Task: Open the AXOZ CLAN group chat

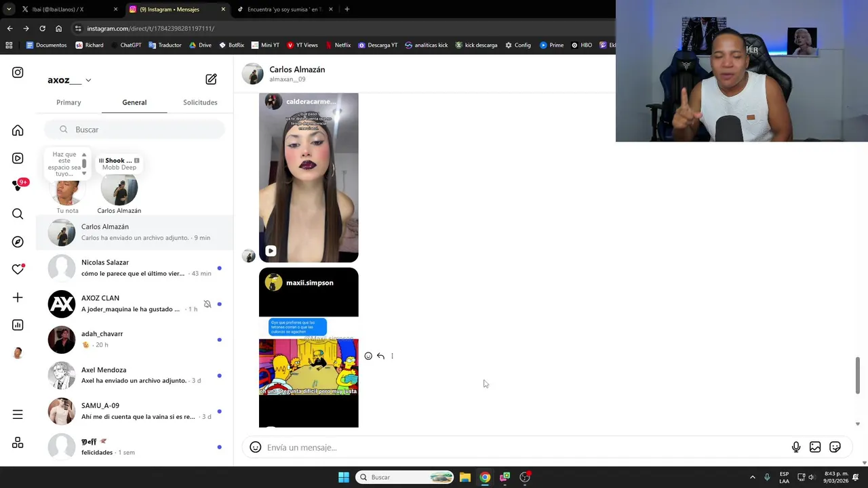Action: coord(134,304)
